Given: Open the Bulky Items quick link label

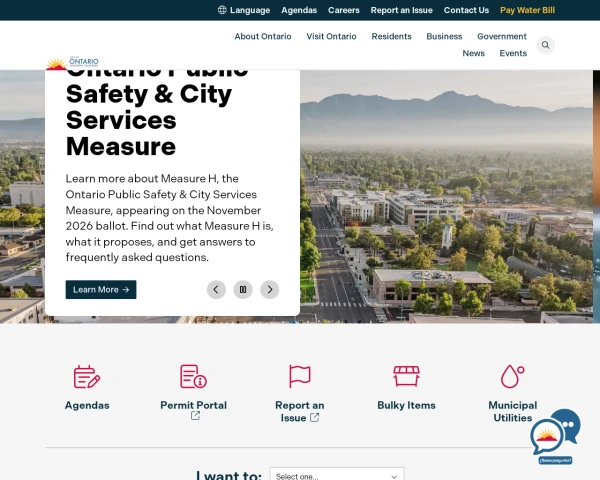Looking at the screenshot, I should point(406,405).
